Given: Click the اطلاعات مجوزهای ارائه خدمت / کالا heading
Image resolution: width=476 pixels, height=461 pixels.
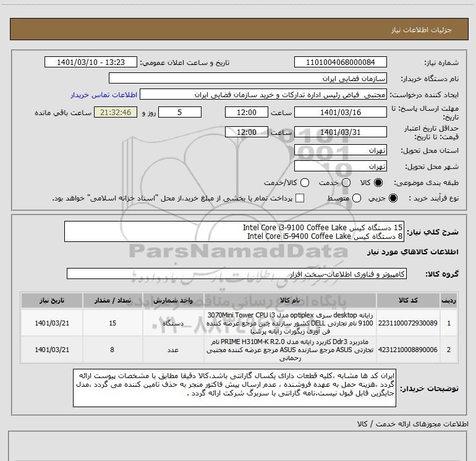Looking at the screenshot, I should click(413, 424).
